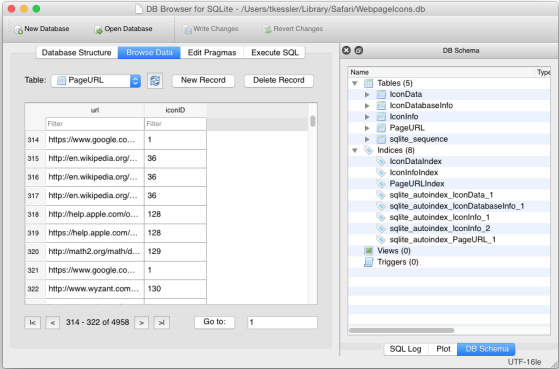Click the IconDataIndex tag icon
This screenshot has width=559, height=369.
[x=381, y=162]
